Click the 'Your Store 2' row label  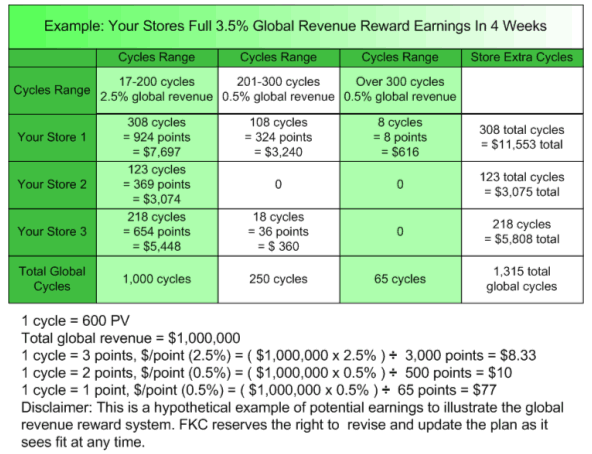coord(52,185)
